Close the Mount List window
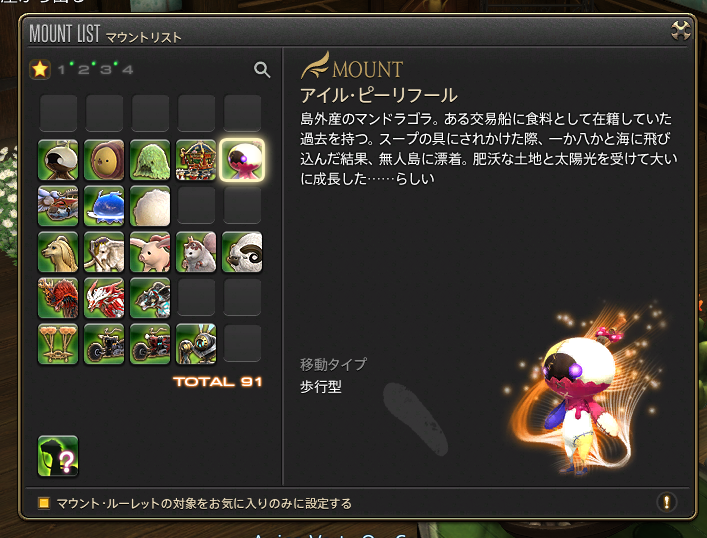The image size is (707, 538). [x=680, y=31]
